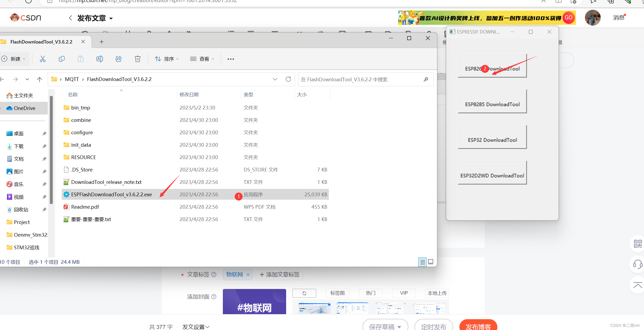
Task: Click the Delete trash can icon
Action: pos(137,59)
